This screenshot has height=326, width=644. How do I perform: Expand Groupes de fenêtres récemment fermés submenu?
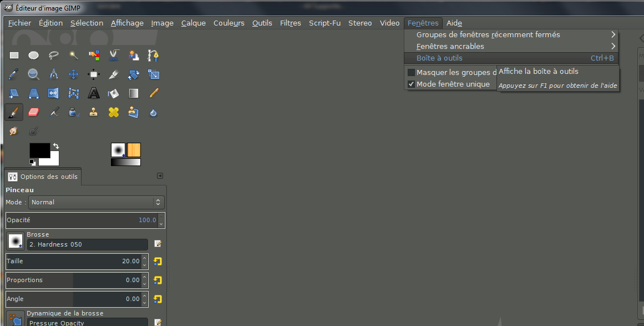point(511,35)
